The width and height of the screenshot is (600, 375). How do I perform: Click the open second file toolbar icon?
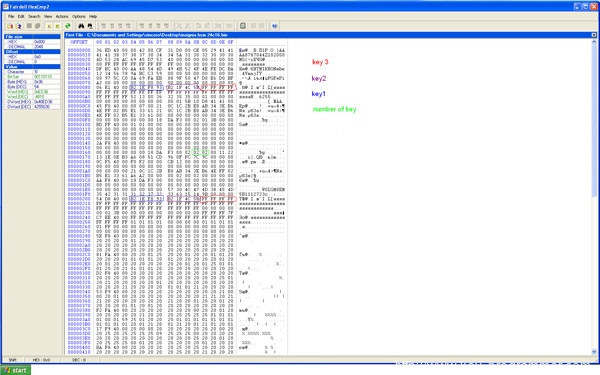pyautogui.click(x=18, y=26)
